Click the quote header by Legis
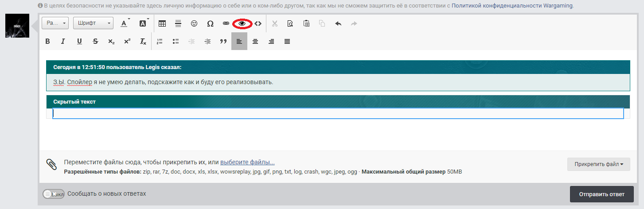The height and width of the screenshot is (209, 644). click(x=338, y=67)
